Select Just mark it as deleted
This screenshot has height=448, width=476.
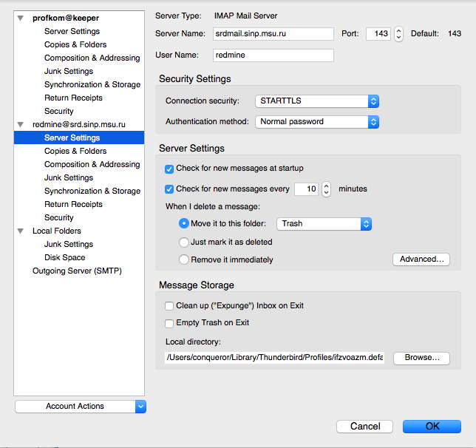click(x=184, y=242)
